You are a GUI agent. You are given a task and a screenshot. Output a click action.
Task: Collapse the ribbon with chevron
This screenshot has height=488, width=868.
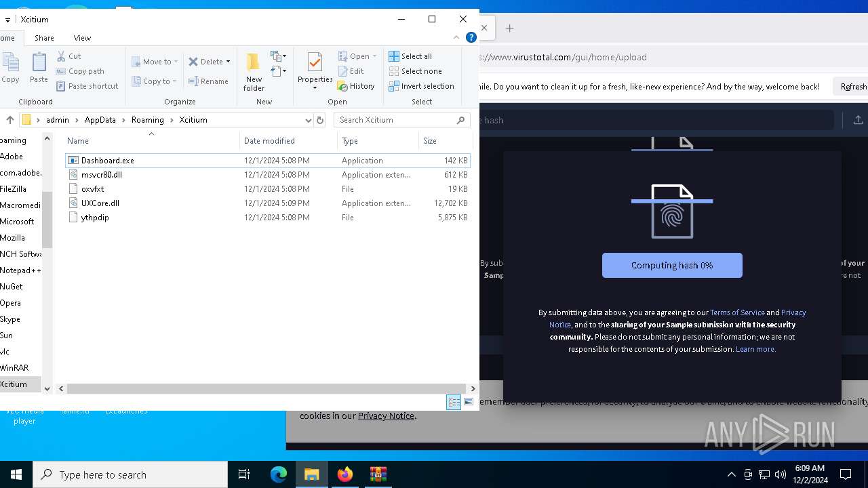[x=457, y=38]
